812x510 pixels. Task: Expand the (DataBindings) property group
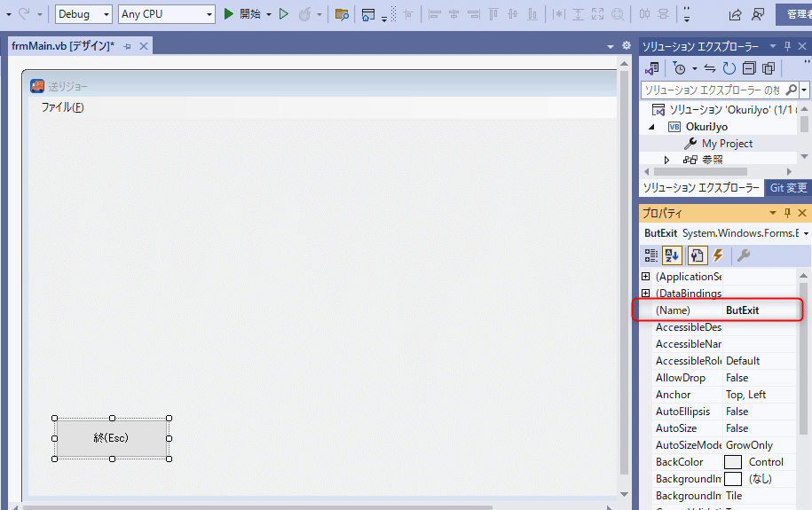(x=646, y=293)
